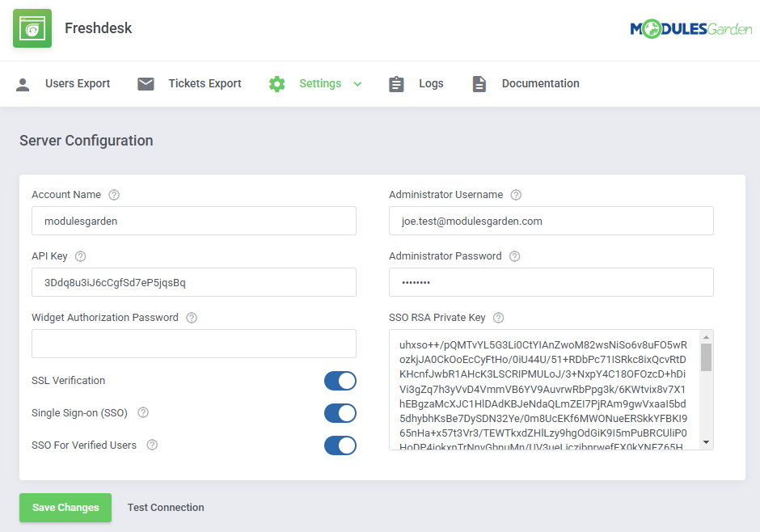Viewport: 760px width, 532px height.
Task: Click the SSO RSA Private Key label
Action: click(437, 318)
